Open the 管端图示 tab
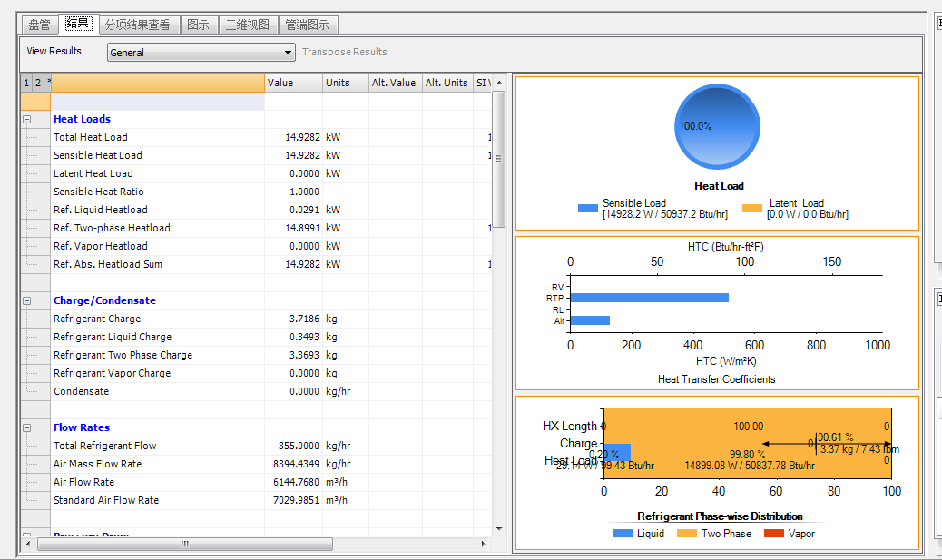The width and height of the screenshot is (942, 560). pyautogui.click(x=308, y=25)
